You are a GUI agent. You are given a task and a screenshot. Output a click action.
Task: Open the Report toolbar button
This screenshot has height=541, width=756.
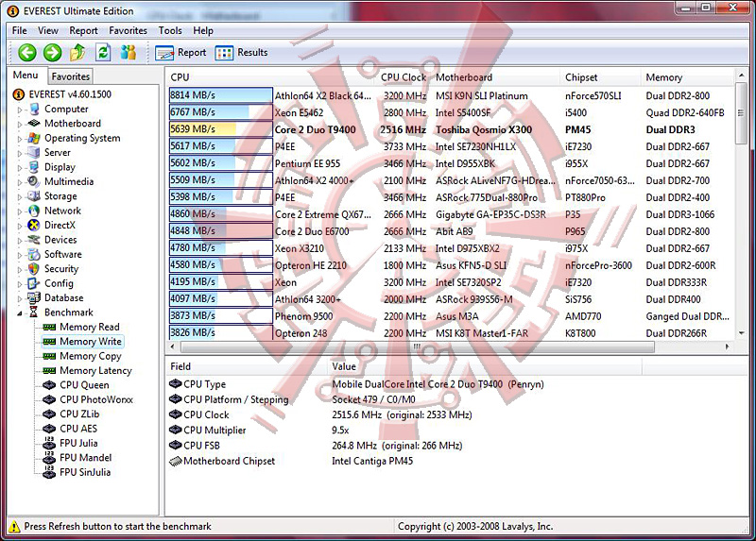[x=180, y=53]
